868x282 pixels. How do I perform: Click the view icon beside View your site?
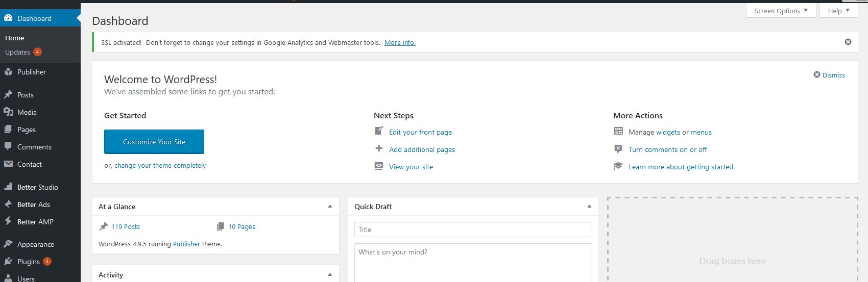click(x=379, y=166)
